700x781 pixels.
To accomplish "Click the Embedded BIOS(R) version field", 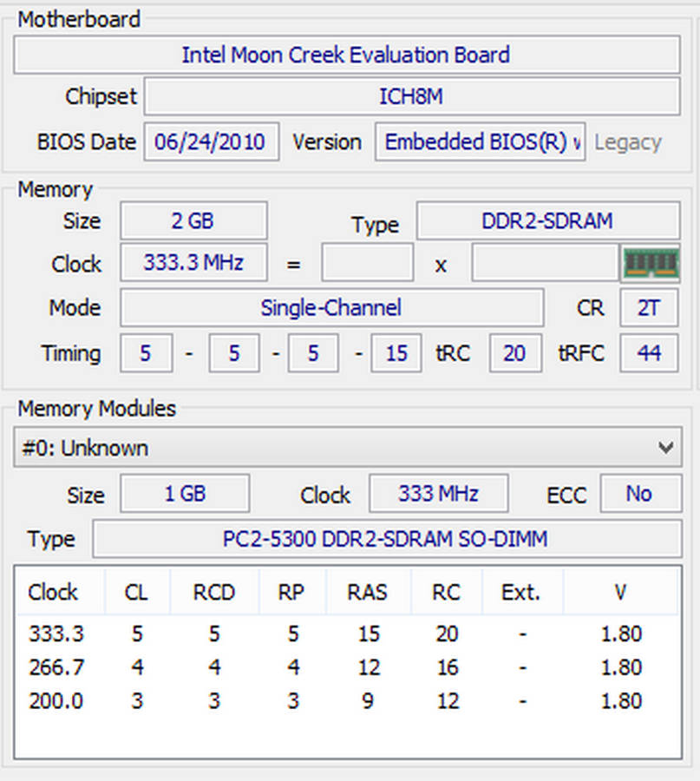I will 481,141.
